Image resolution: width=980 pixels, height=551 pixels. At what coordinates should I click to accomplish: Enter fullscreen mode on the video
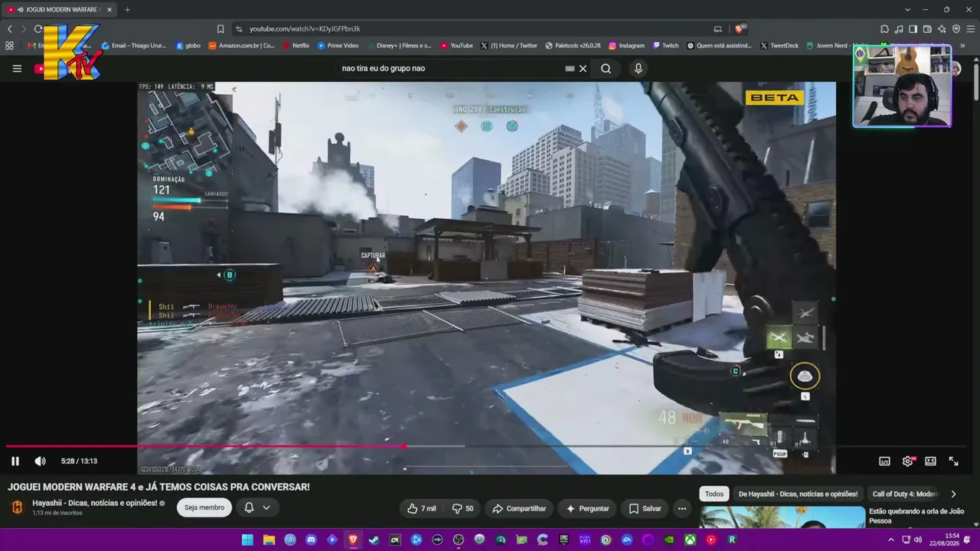[x=953, y=461]
